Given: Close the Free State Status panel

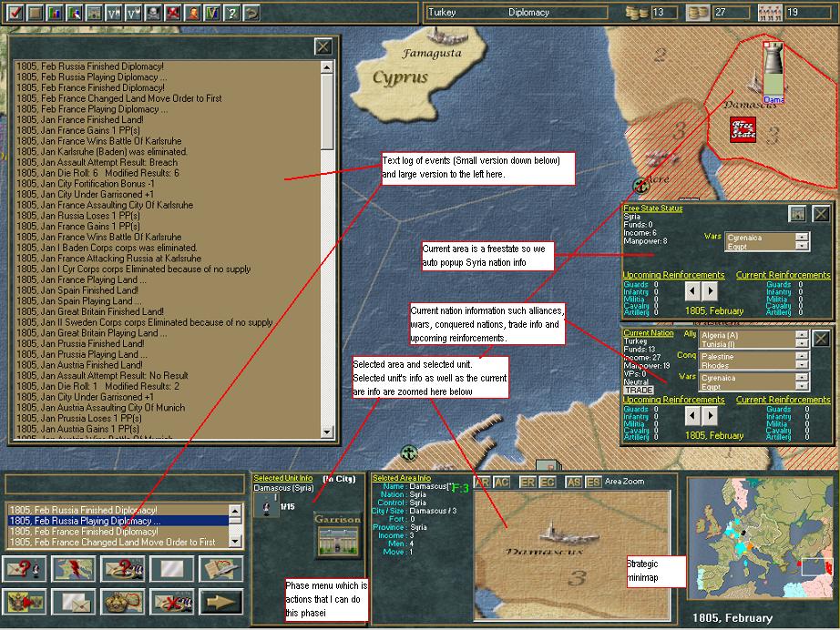Looking at the screenshot, I should [821, 214].
